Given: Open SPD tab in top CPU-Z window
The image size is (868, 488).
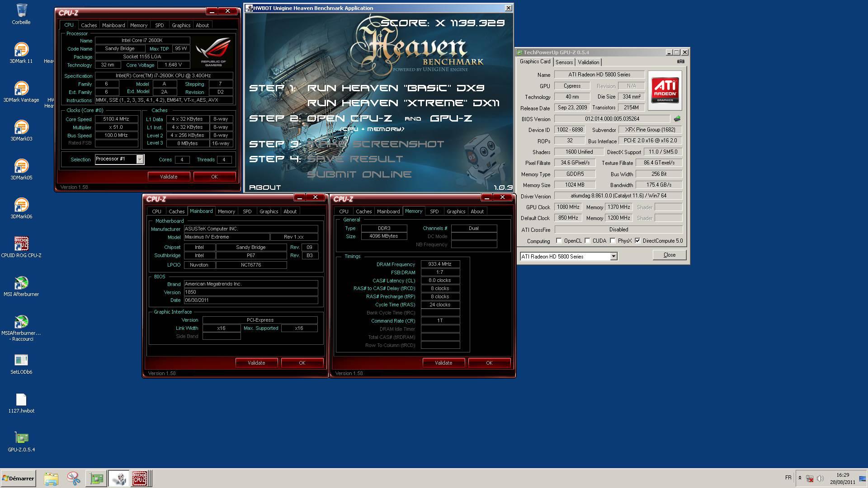Looking at the screenshot, I should click(x=159, y=25).
